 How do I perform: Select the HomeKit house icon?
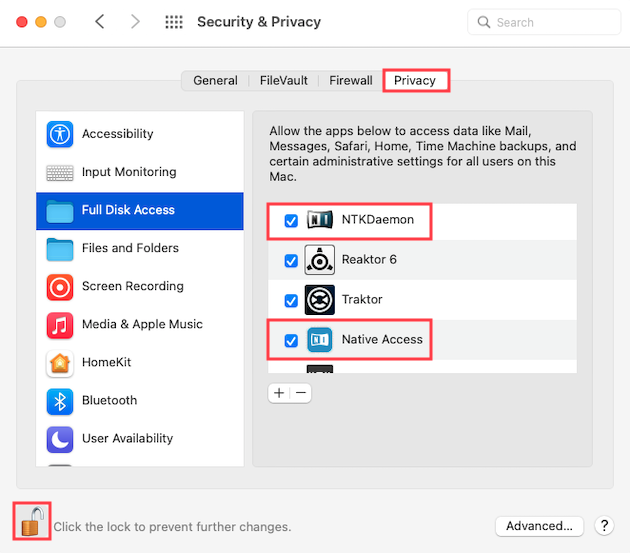[60, 362]
